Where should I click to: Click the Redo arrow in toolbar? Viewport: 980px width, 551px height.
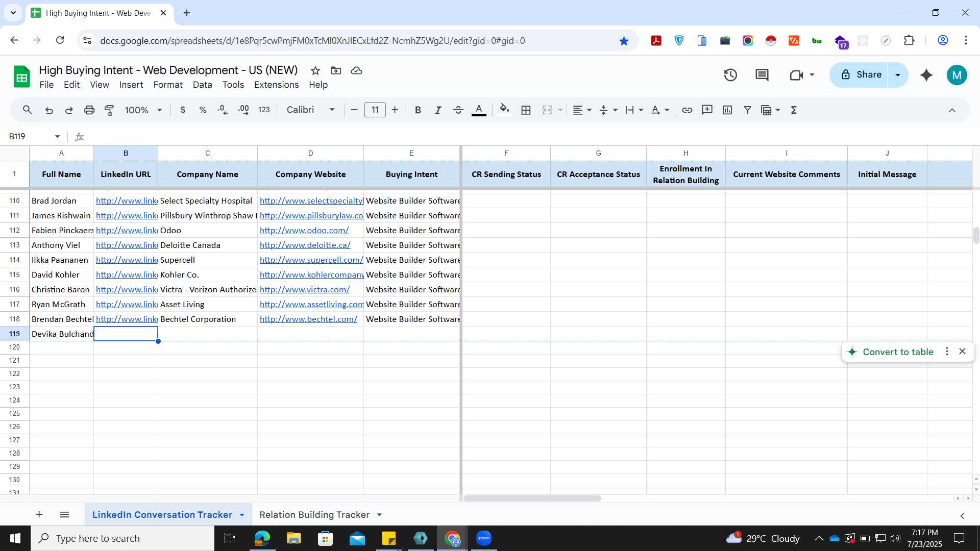point(69,110)
